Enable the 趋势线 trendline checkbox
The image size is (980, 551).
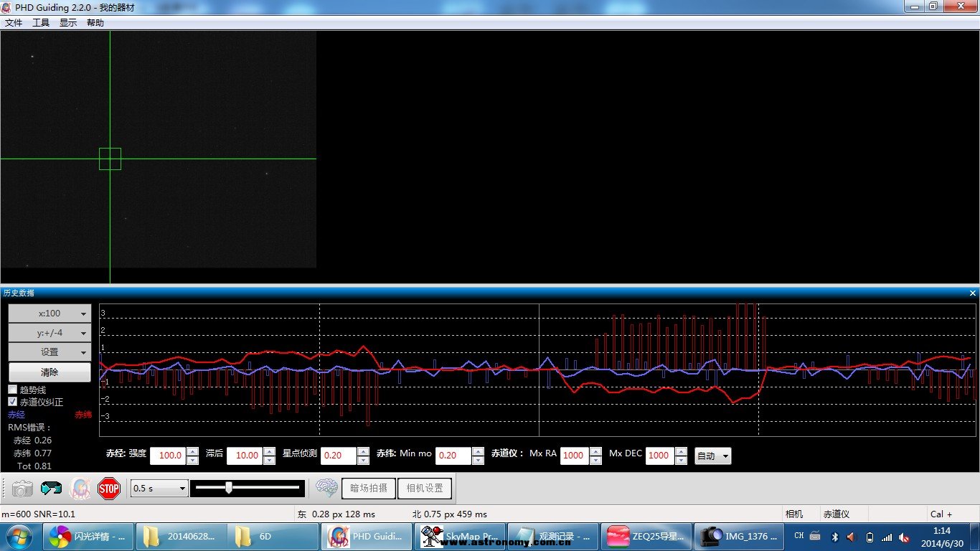(x=12, y=390)
